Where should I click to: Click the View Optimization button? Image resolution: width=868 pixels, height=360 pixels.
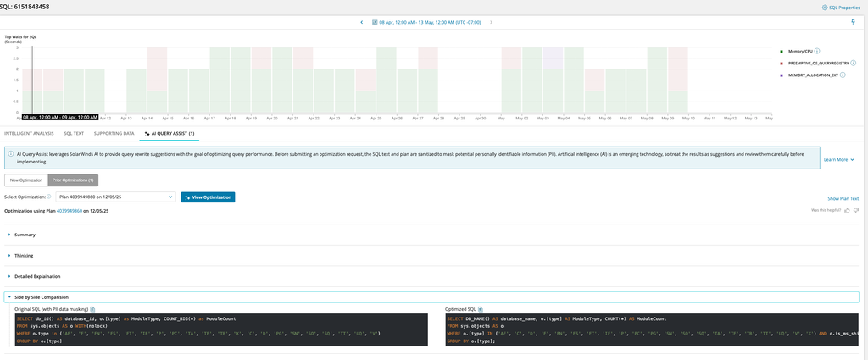[208, 197]
